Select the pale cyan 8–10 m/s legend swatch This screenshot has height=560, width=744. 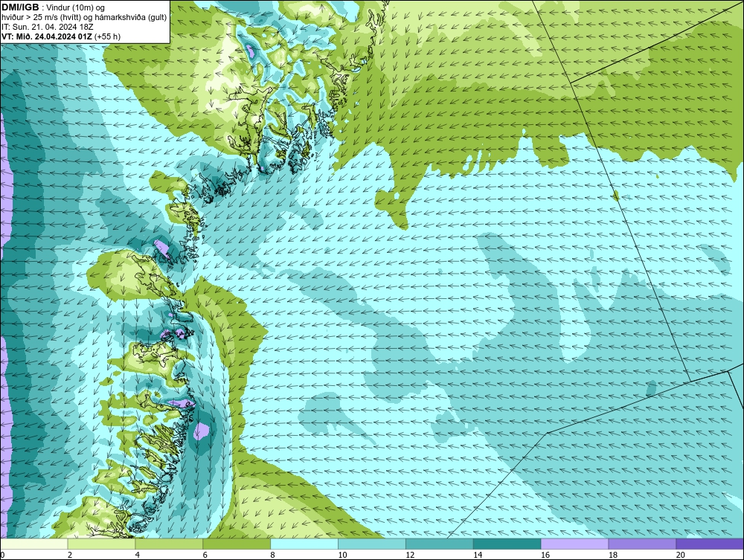point(304,544)
